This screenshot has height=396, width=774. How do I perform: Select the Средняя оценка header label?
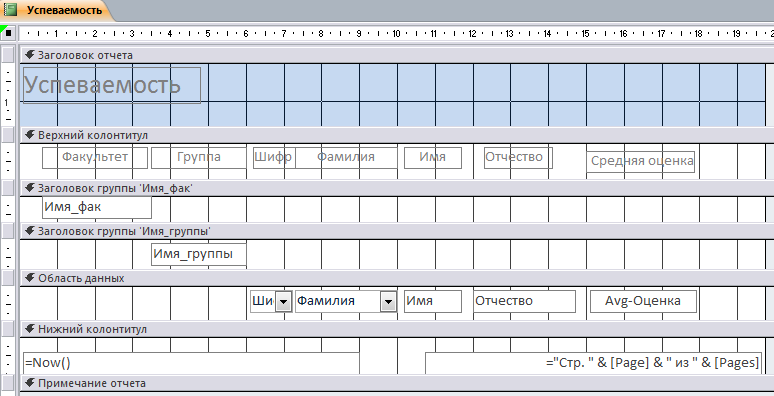[641, 161]
